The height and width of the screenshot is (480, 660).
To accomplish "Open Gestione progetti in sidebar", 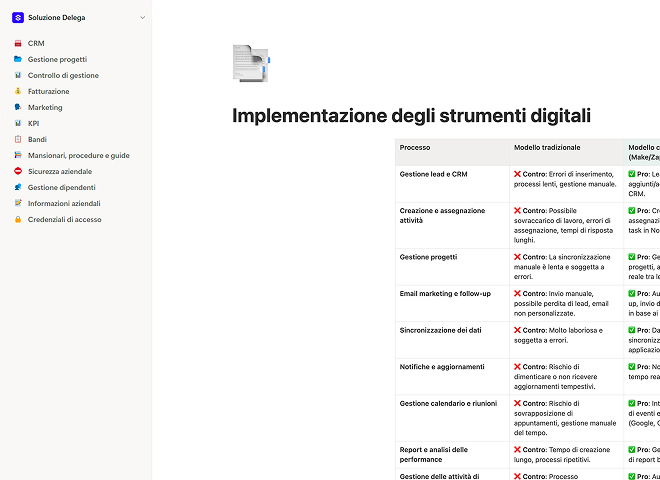I will (x=57, y=59).
